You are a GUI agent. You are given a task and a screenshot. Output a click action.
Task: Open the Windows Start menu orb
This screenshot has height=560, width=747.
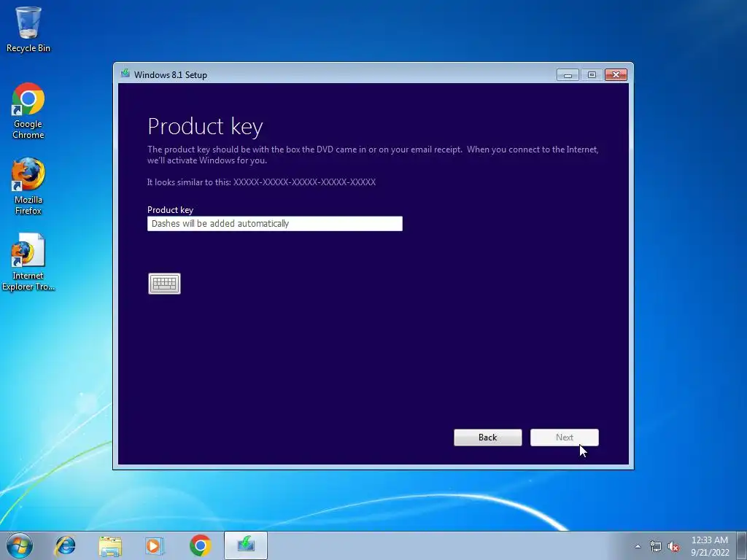coord(20,545)
